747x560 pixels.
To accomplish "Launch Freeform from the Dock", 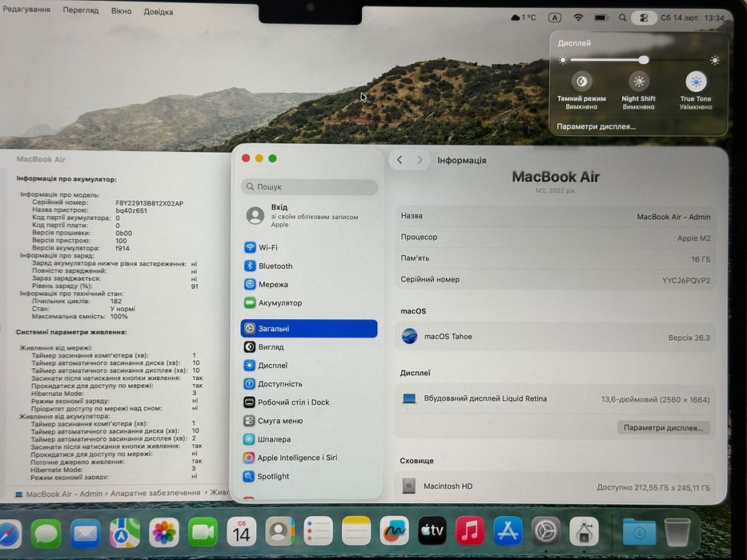I will click(394, 531).
